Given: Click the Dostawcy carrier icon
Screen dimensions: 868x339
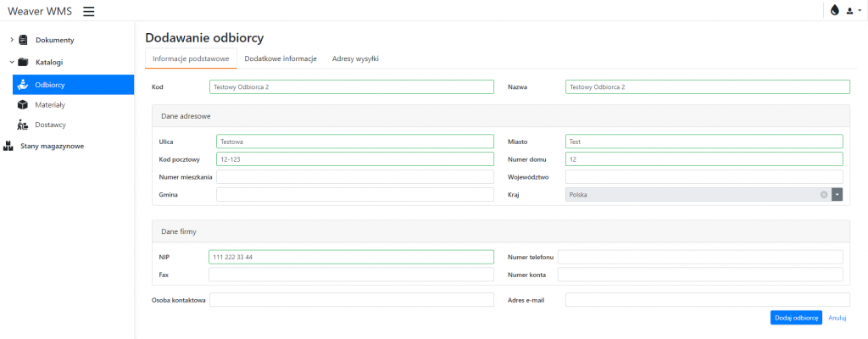Looking at the screenshot, I should click(x=23, y=125).
